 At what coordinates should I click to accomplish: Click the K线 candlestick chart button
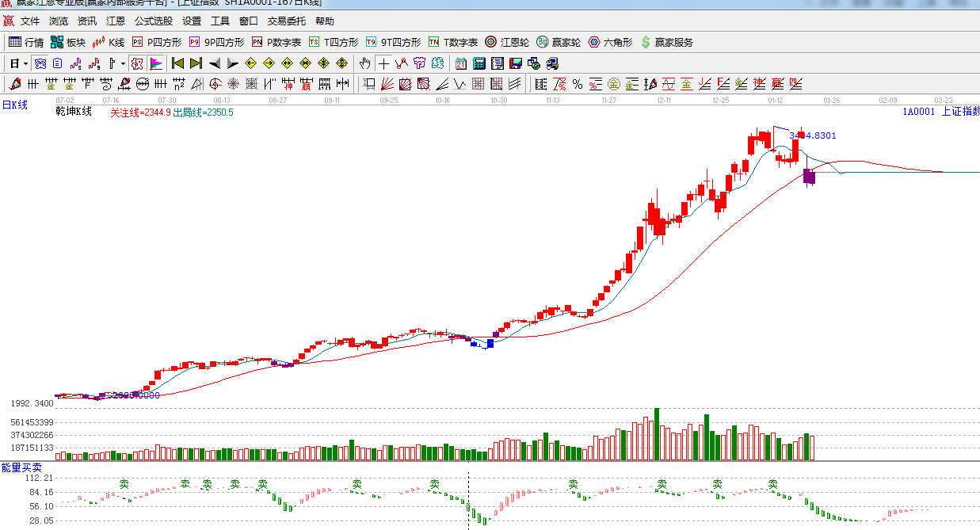pyautogui.click(x=109, y=42)
